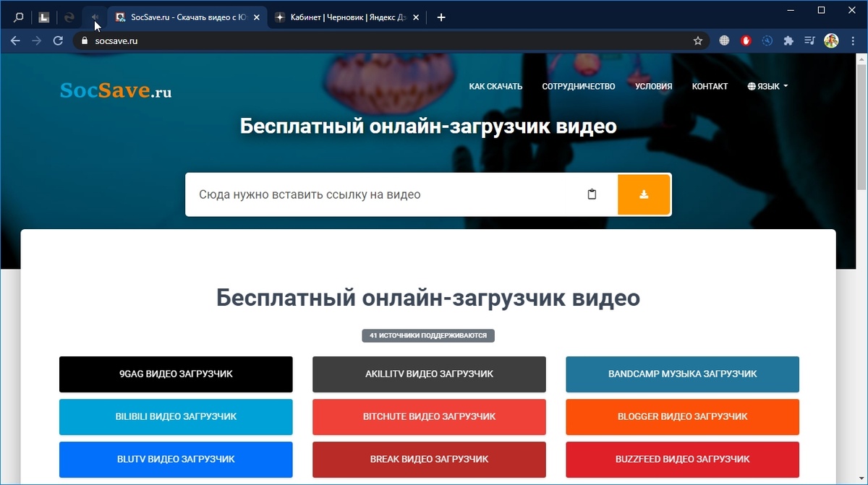868x485 pixels.
Task: Minimize the browser window
Action: (789, 10)
